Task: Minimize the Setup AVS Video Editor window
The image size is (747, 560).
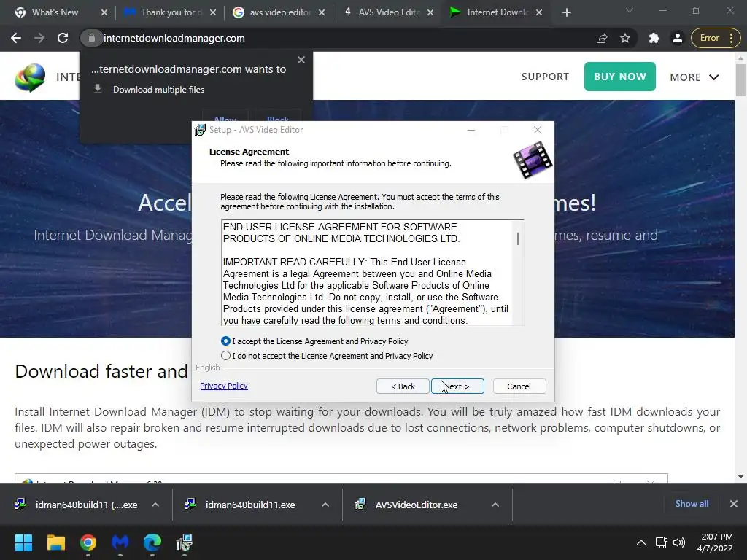Action: pyautogui.click(x=471, y=130)
